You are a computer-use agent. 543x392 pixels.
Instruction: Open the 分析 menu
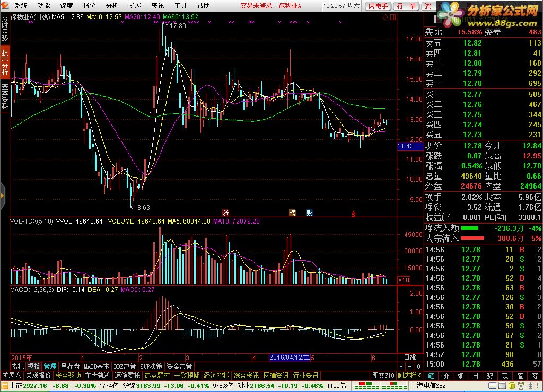(x=112, y=5)
